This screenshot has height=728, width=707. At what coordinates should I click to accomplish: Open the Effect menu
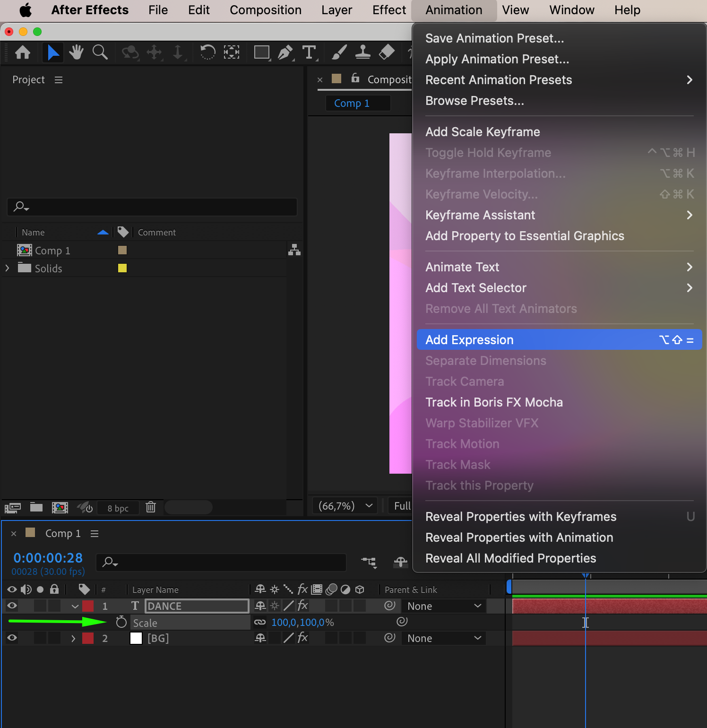tap(389, 10)
